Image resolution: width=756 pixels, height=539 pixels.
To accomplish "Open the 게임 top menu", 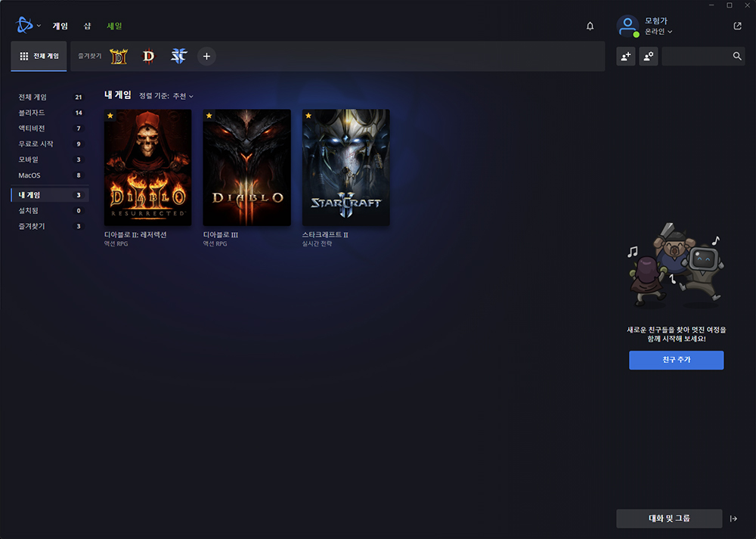I will [x=60, y=26].
